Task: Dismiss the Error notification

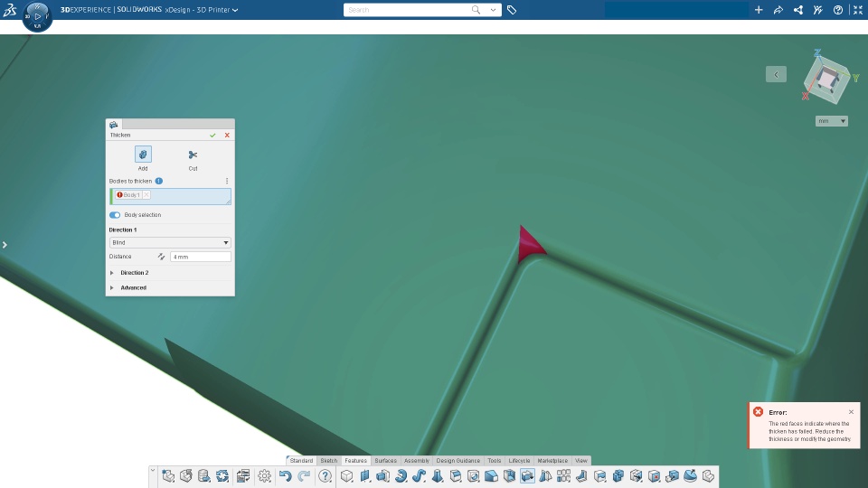Action: point(852,412)
